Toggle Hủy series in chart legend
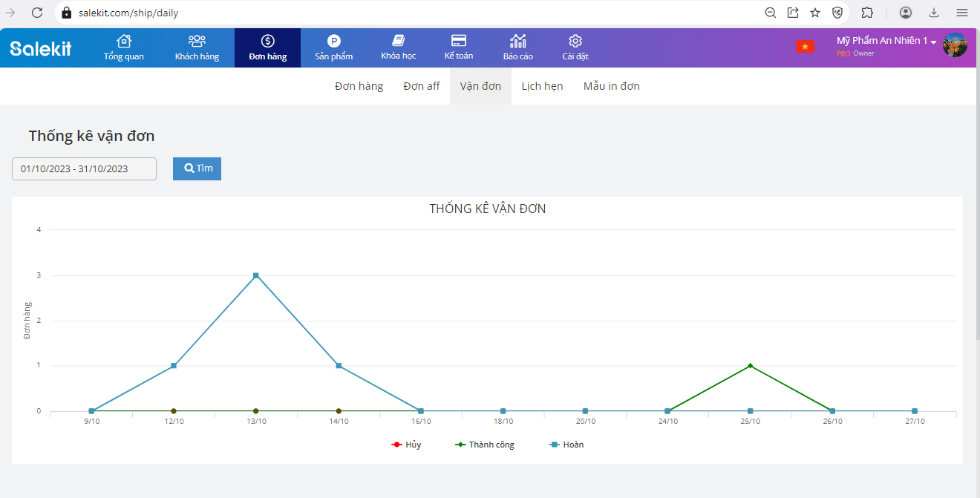 [x=406, y=445]
